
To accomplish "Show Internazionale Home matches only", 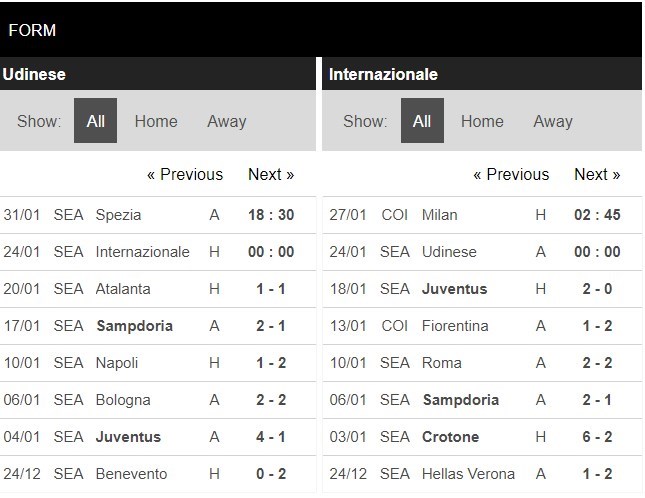I will (x=482, y=121).
